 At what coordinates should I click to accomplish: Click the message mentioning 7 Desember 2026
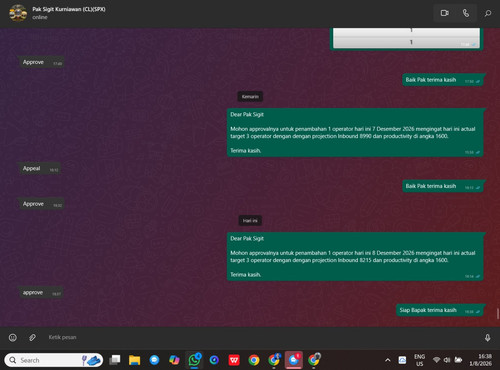(x=355, y=132)
